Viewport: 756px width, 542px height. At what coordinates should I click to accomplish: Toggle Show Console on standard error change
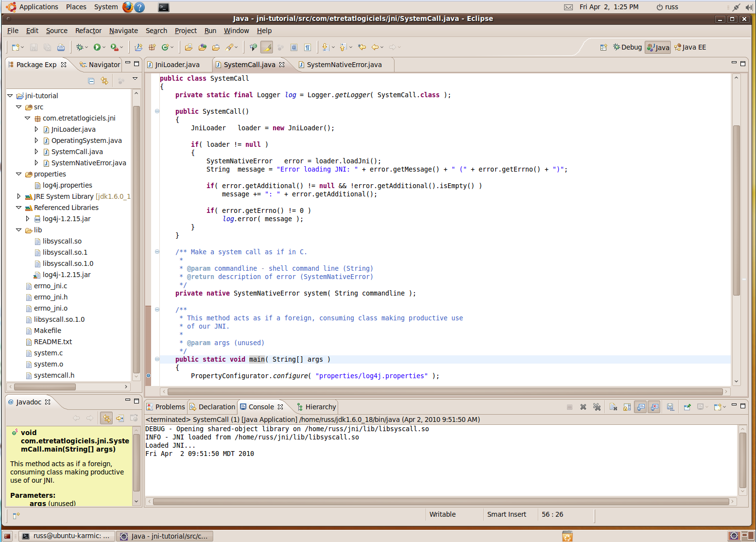(654, 407)
